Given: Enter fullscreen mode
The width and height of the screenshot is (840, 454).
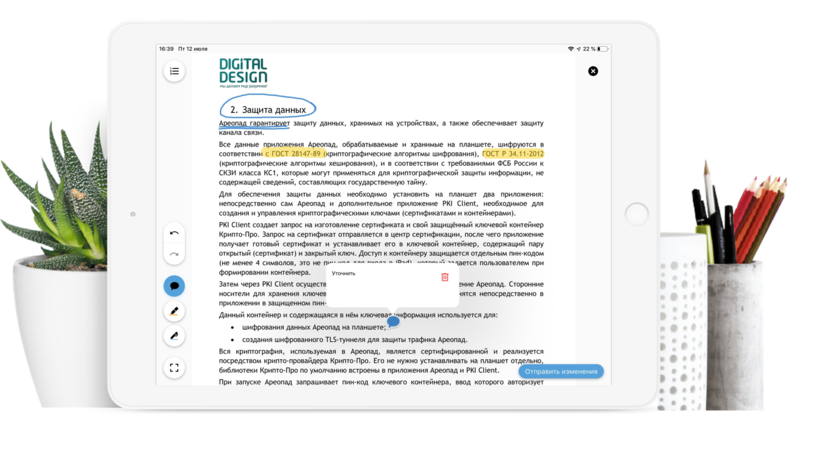Looking at the screenshot, I should (174, 368).
